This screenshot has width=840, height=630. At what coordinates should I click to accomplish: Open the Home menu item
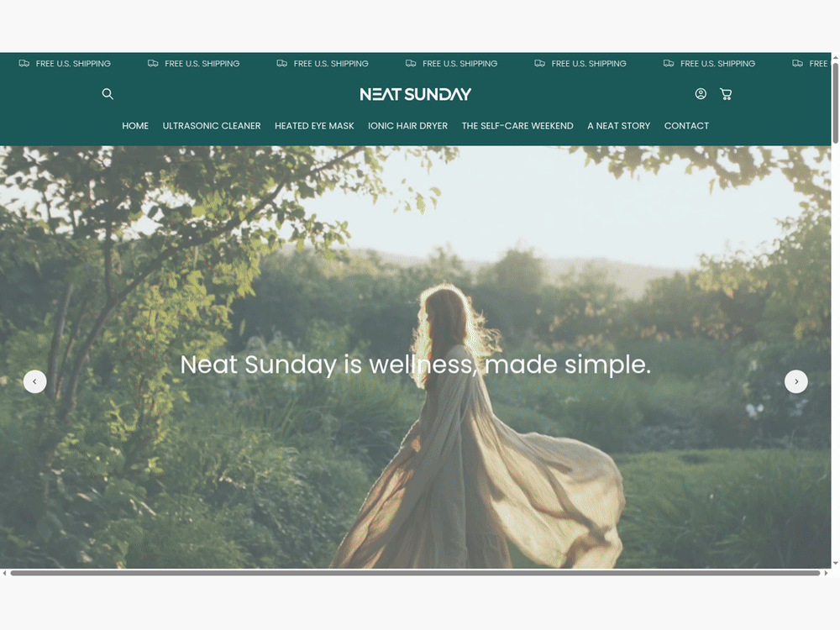pyautogui.click(x=135, y=126)
